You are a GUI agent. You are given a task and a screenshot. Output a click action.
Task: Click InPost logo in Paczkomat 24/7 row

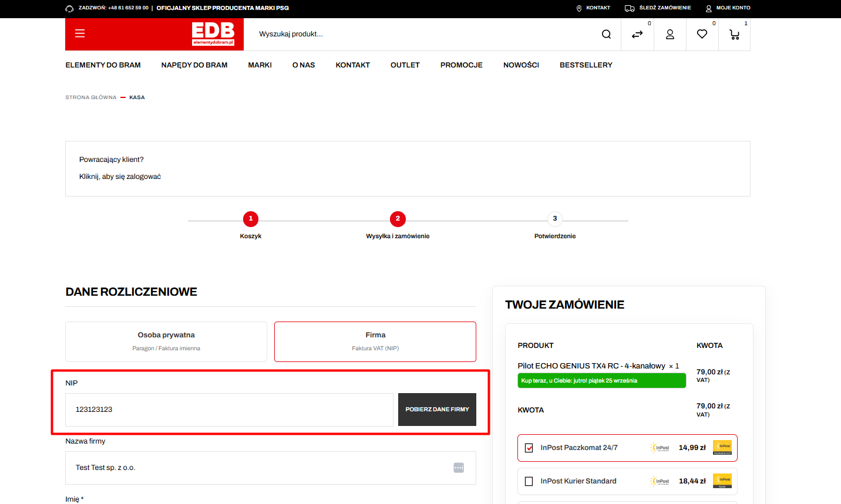click(660, 448)
